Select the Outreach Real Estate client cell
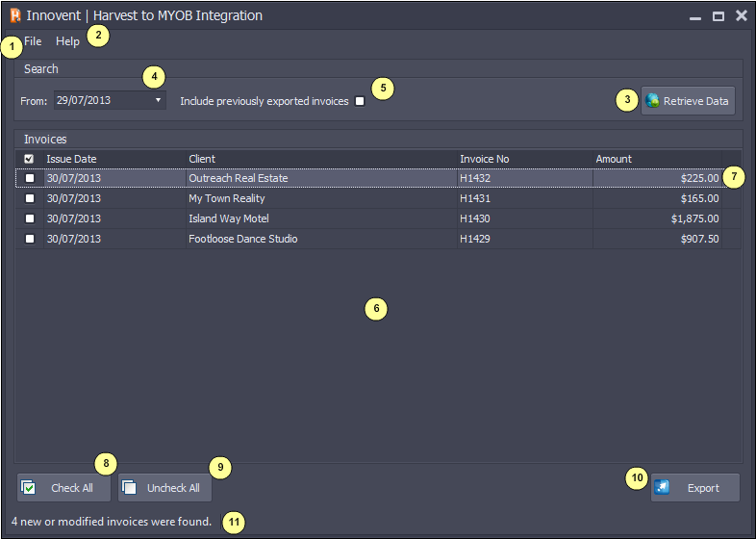This screenshot has height=539, width=756. [x=321, y=178]
